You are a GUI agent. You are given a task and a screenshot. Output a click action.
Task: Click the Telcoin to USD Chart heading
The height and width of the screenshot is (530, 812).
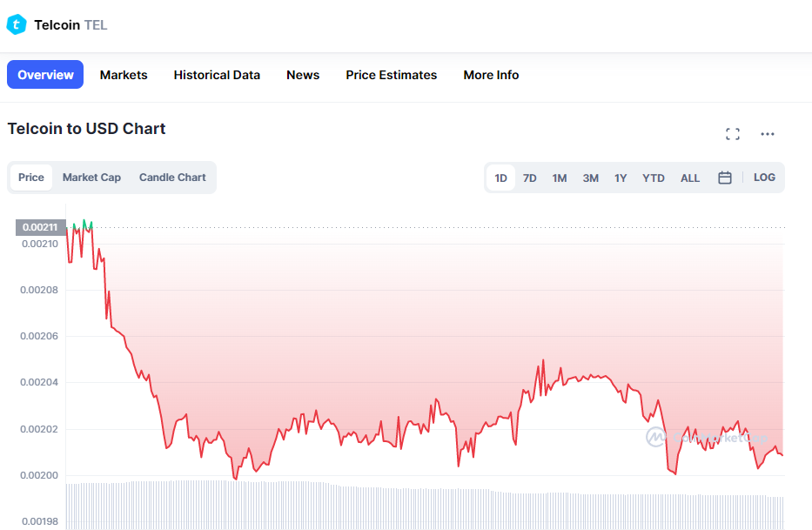click(x=86, y=129)
